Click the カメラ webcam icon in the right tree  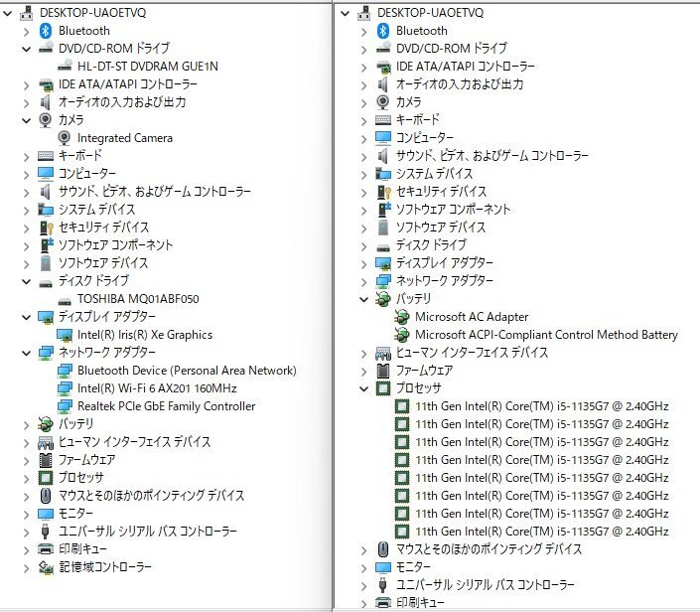pos(382,102)
